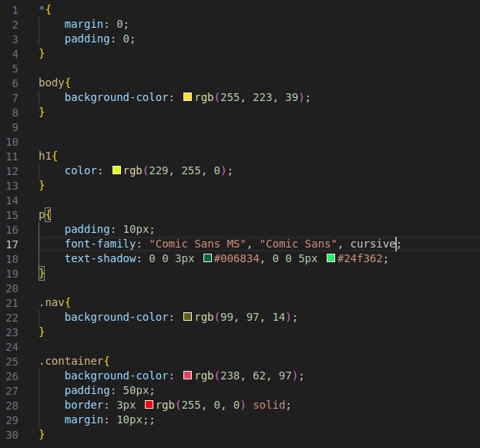Click line number 1 in gutter
The height and width of the screenshot is (448, 480).
pyautogui.click(x=15, y=11)
